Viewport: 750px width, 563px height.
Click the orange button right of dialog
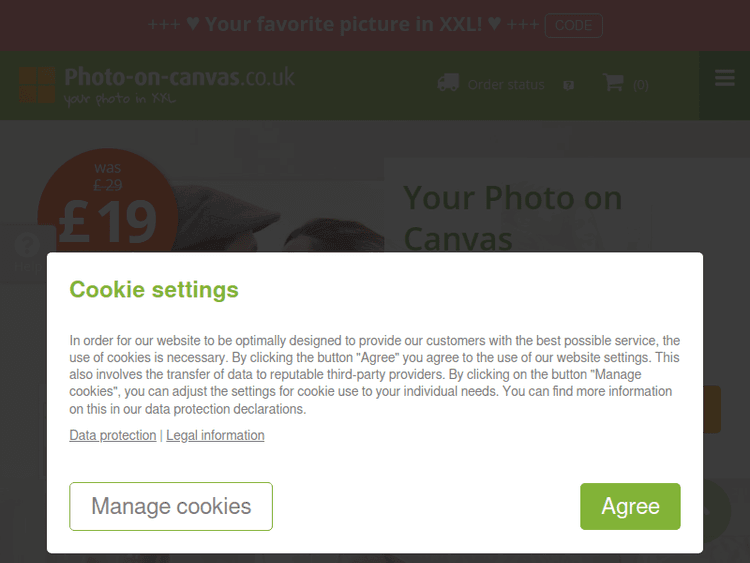(712, 410)
